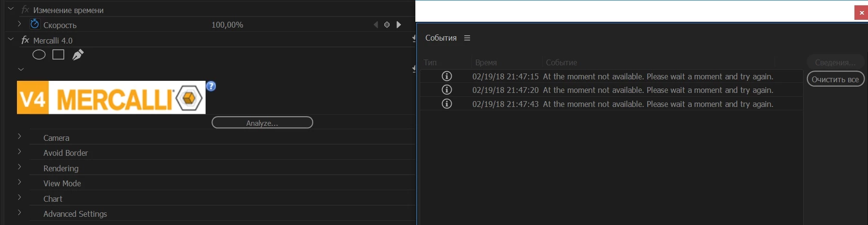
Task: Click the Rendering label
Action: tap(61, 168)
